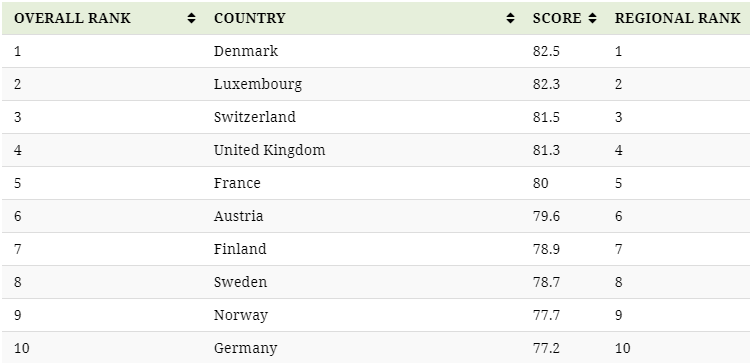
Task: Select the Denmark row
Action: (x=376, y=51)
